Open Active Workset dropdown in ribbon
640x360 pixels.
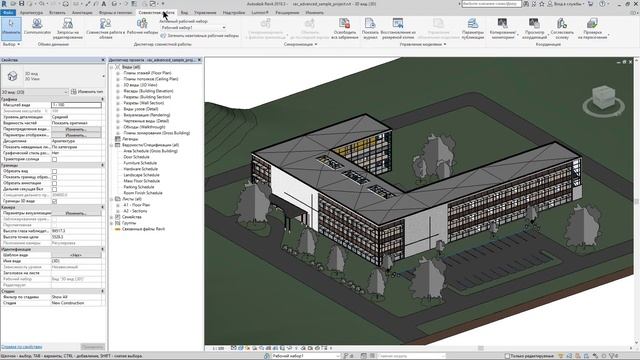(193, 28)
